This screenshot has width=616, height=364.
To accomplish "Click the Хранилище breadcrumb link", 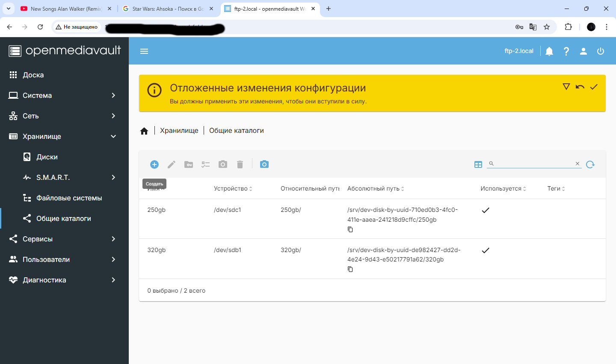I will pyautogui.click(x=179, y=131).
